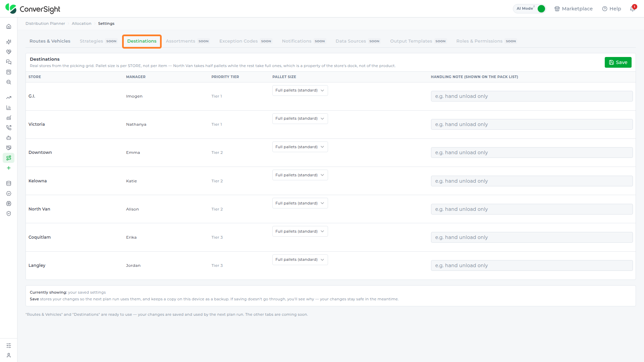Viewport: 644px width, 362px height.
Task: Open the robot bot sidebar icon
Action: [9, 138]
